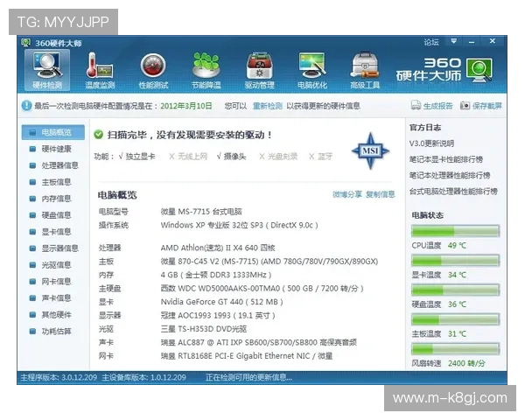Open 电脑优化 computer optimization
Screen dimensions: 525x420
(x=312, y=70)
